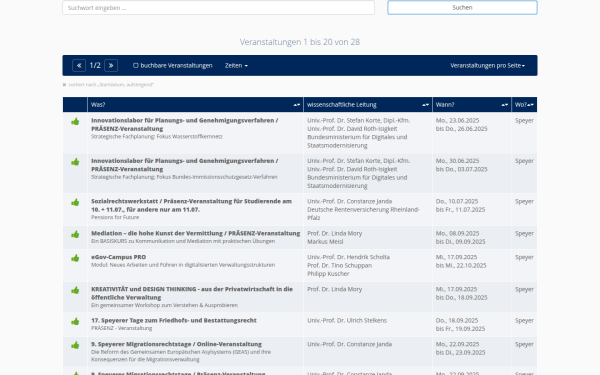The image size is (600, 375).
Task: Click thumbs-up icon for eGov-Campus PRO row
Action: [x=75, y=258]
